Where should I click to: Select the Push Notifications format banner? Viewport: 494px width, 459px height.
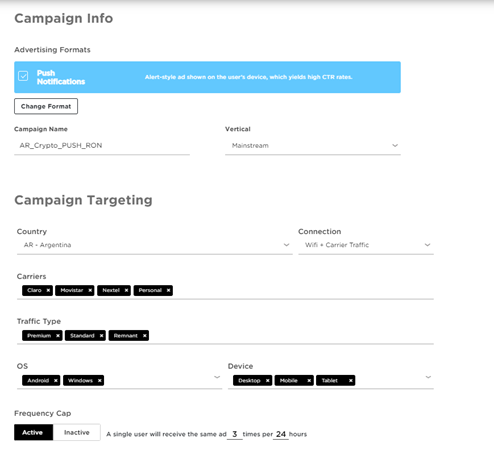click(207, 77)
